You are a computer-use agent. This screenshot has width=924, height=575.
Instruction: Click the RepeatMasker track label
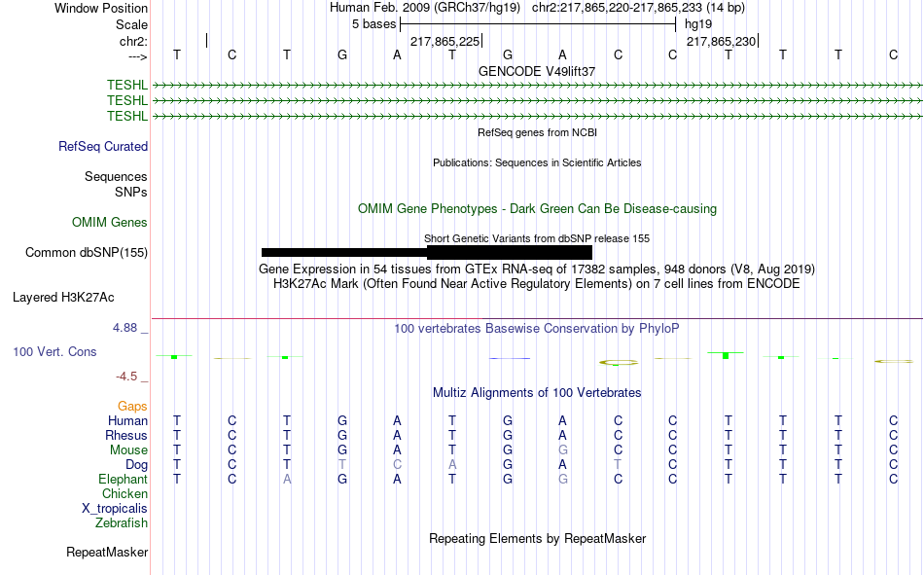click(107, 553)
